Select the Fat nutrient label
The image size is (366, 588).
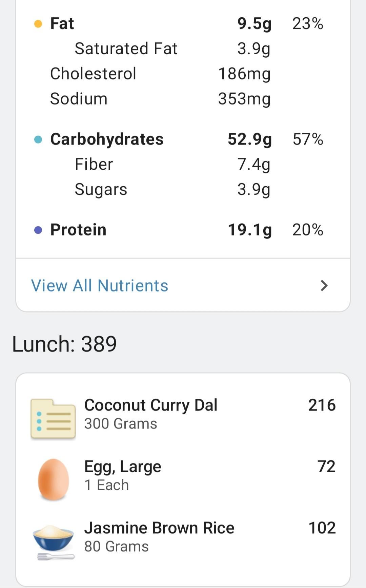62,24
